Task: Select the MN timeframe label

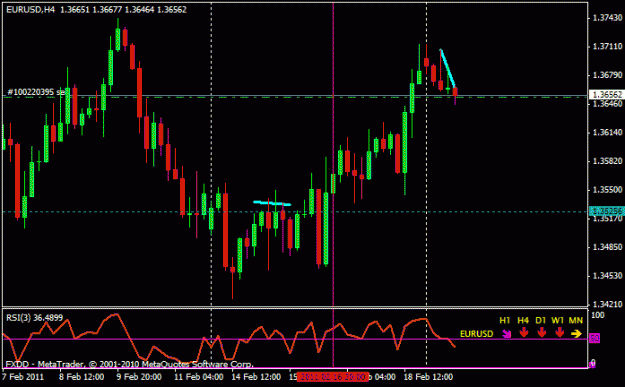Action: (x=576, y=320)
